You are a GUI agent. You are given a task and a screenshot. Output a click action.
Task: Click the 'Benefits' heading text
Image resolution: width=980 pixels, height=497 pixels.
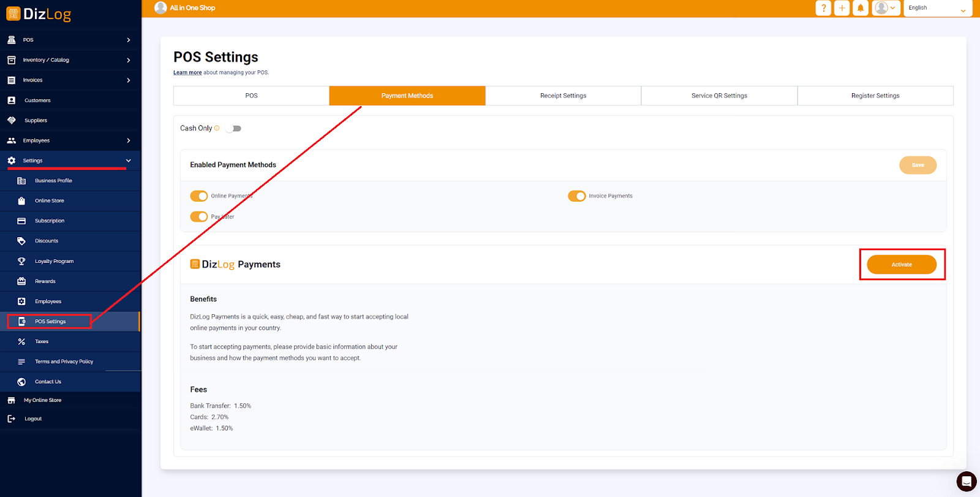pyautogui.click(x=203, y=299)
